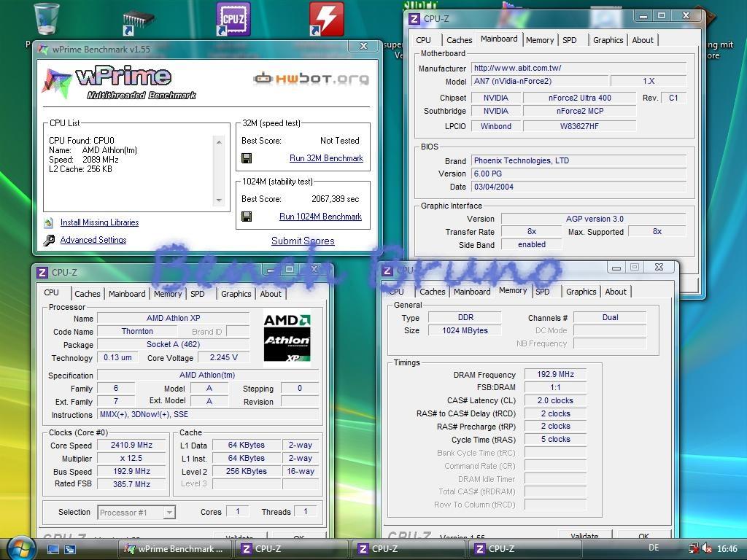Click the Code Name value Thornton

(x=137, y=332)
